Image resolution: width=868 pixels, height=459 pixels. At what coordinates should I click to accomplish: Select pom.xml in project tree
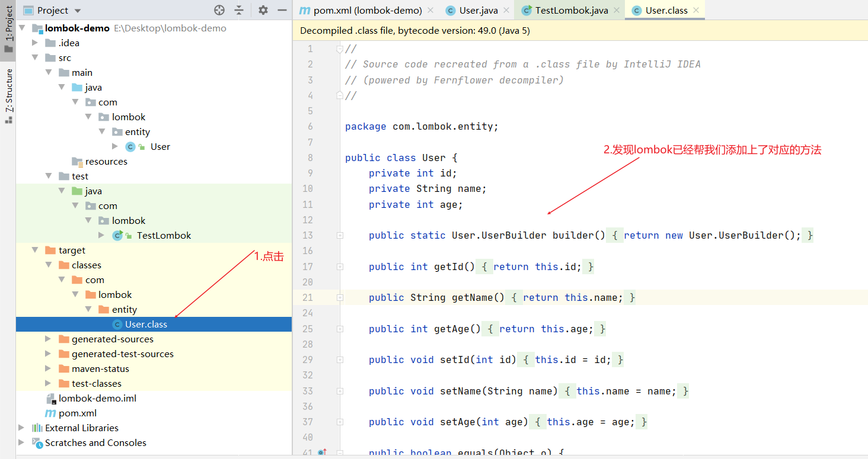(78, 413)
